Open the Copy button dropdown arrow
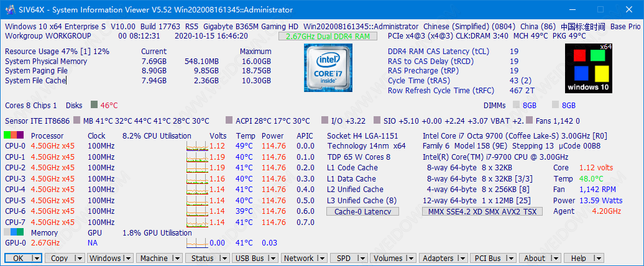 point(80,258)
